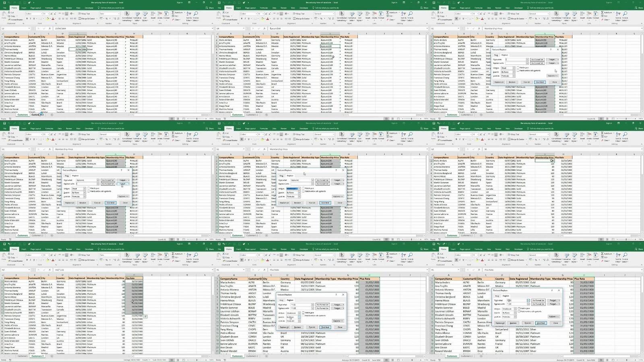Screen dimensions: 644x362
Task: Adjust zoom slider in top-middle Excel status bar
Action: tap(411, 119)
